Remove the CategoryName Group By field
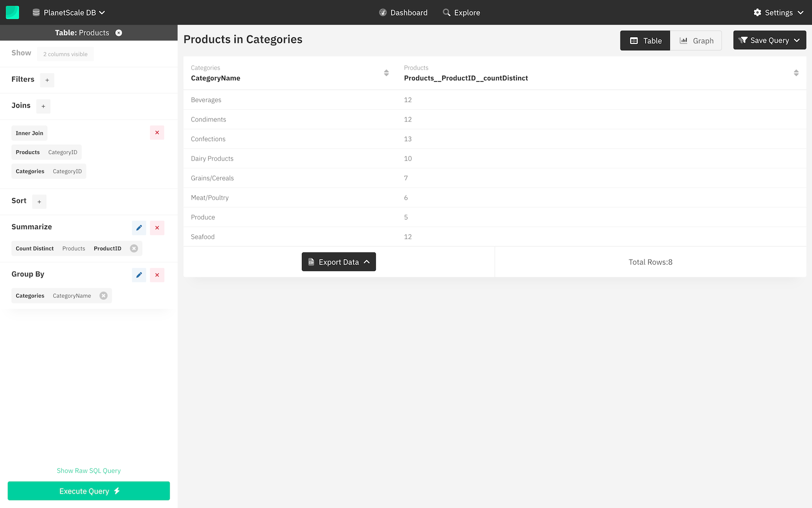This screenshot has height=508, width=812. point(104,295)
